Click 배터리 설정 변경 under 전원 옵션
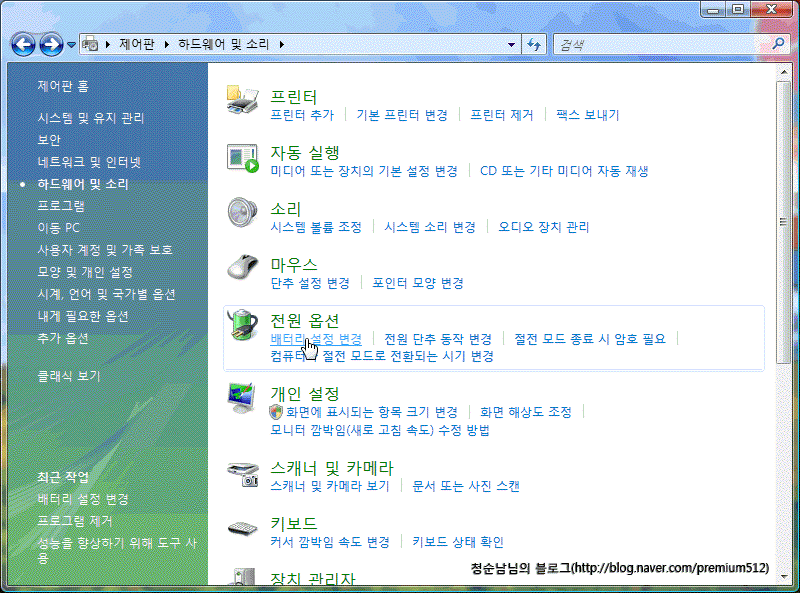The width and height of the screenshot is (800, 593). (x=316, y=339)
